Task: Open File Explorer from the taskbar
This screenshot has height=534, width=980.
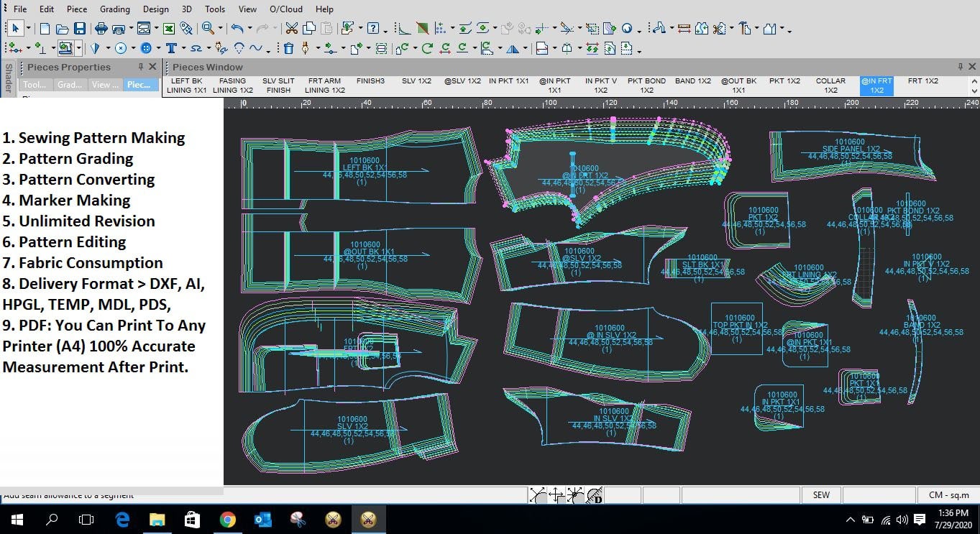Action: click(x=157, y=520)
